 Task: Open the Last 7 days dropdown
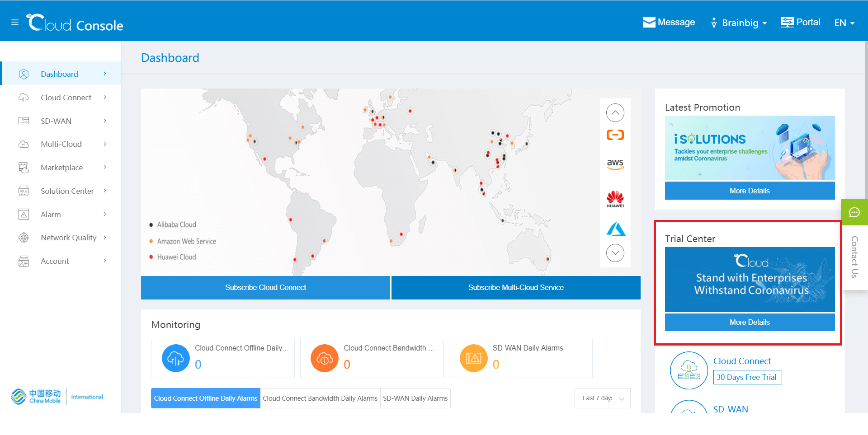602,398
